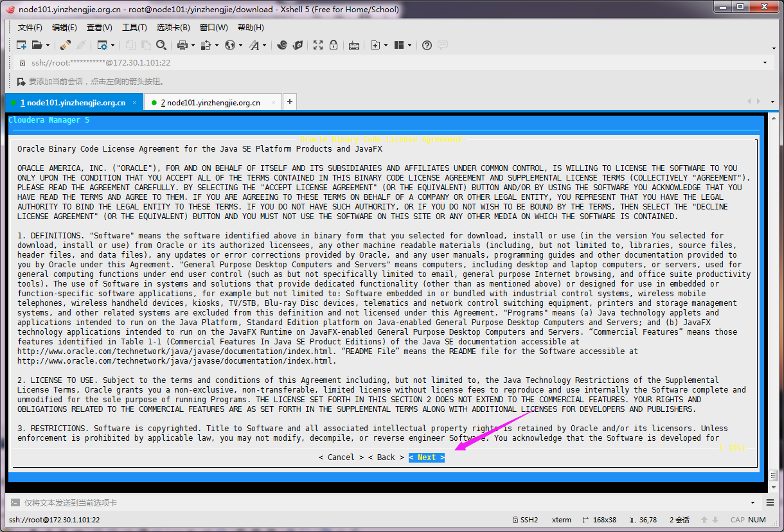The image size is (784, 532).
Task: Open the 文件(F) menu
Action: (x=30, y=28)
